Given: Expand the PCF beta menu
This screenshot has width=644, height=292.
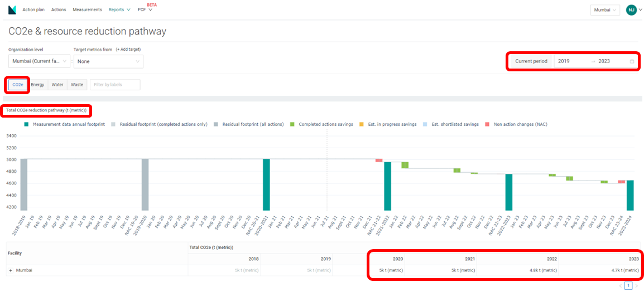Looking at the screenshot, I should 145,9.
